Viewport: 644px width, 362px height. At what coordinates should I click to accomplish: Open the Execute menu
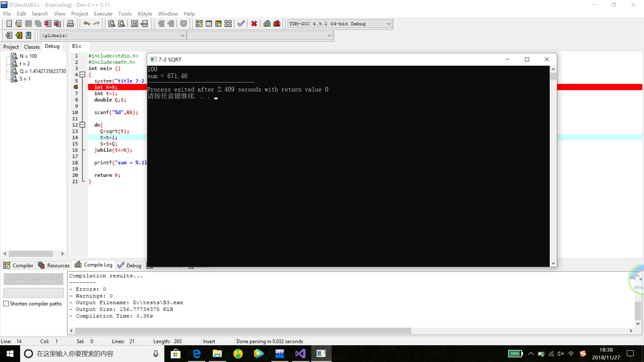pyautogui.click(x=103, y=14)
